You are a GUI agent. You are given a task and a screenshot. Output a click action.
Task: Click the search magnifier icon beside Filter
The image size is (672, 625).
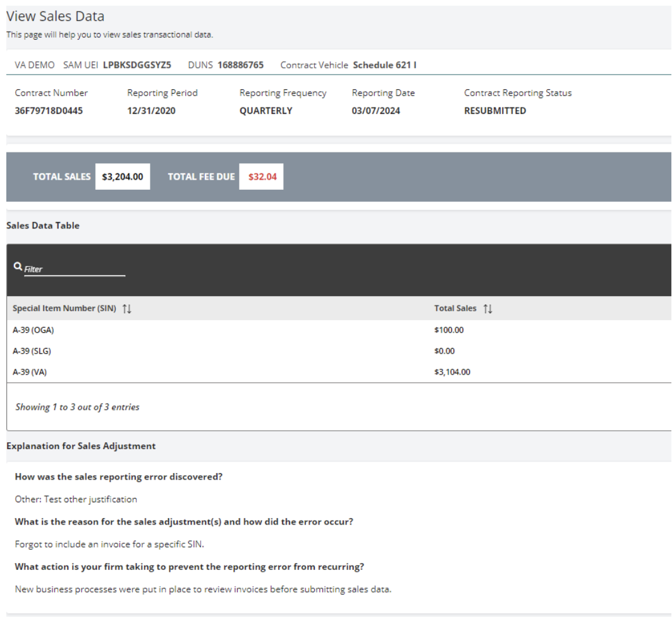18,266
